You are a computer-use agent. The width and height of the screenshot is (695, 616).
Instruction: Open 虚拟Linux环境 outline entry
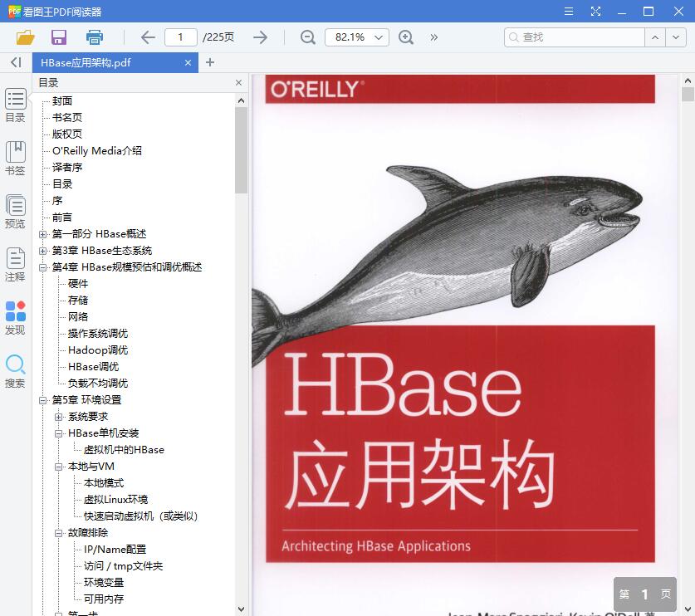point(115,500)
